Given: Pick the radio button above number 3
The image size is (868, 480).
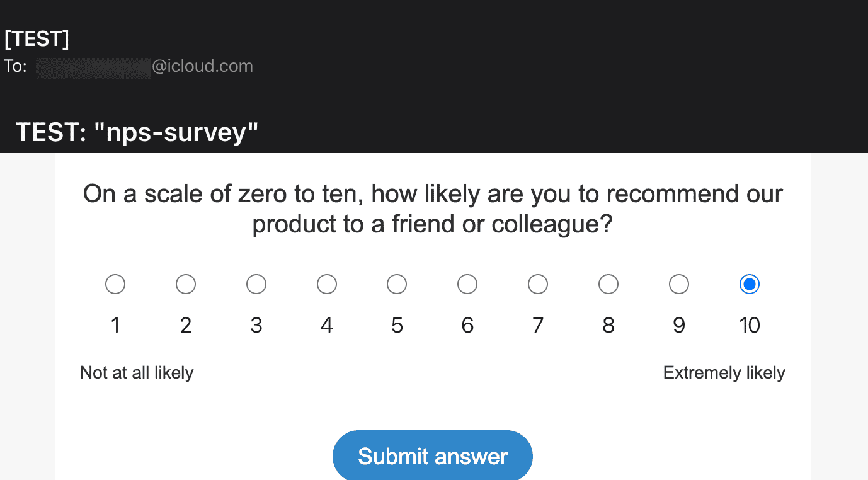Looking at the screenshot, I should (256, 284).
